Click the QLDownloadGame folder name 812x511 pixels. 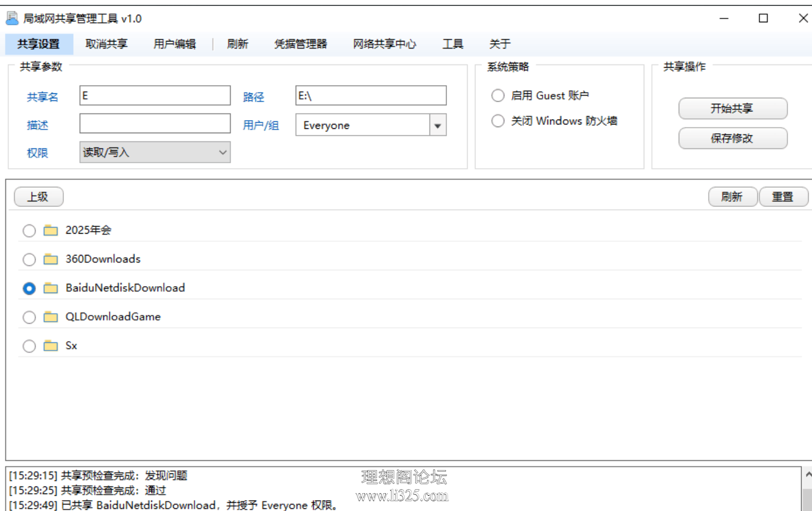(x=113, y=317)
